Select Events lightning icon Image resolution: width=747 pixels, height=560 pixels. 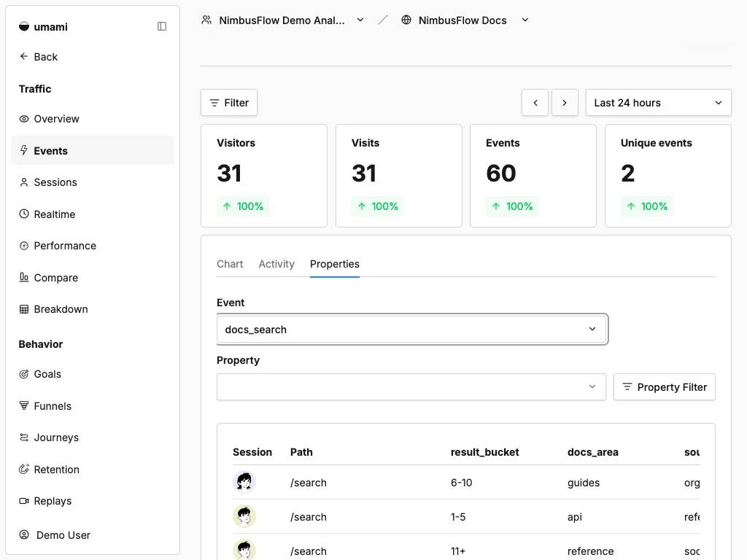24,150
